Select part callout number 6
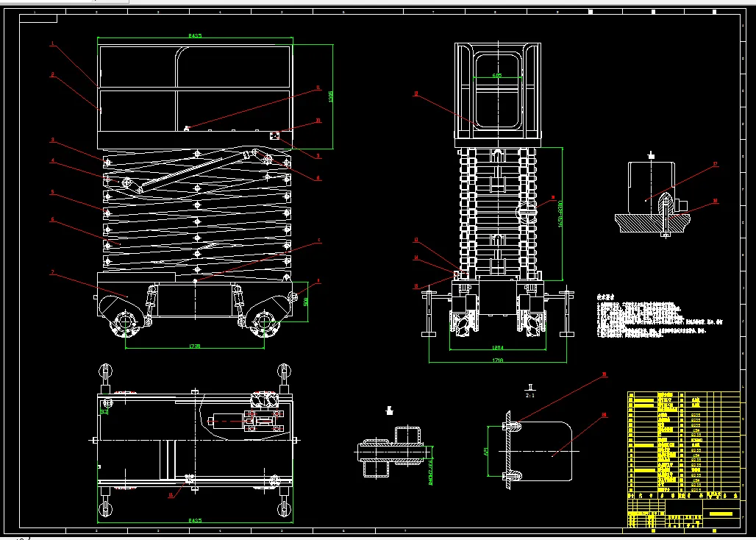The height and width of the screenshot is (540, 756). tap(52, 219)
